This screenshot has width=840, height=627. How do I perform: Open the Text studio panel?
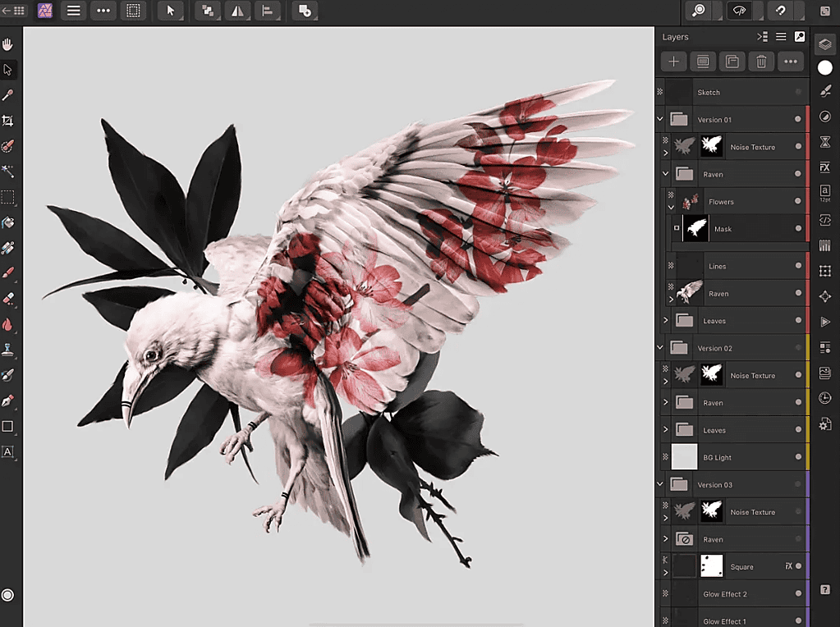825,193
